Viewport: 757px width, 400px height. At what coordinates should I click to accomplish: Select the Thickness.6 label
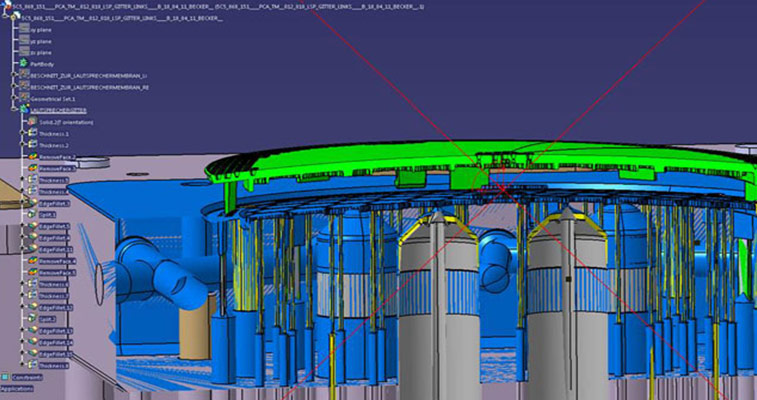[x=54, y=285]
